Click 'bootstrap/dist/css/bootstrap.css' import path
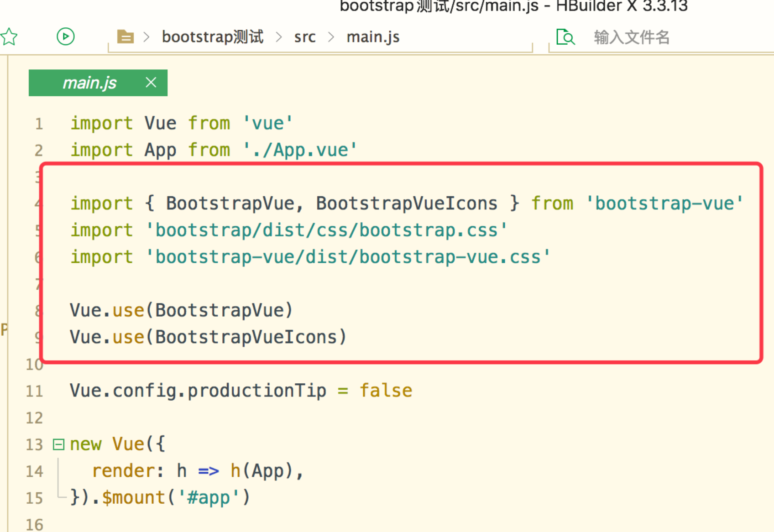Viewport: 774px width, 532px height. click(x=326, y=230)
